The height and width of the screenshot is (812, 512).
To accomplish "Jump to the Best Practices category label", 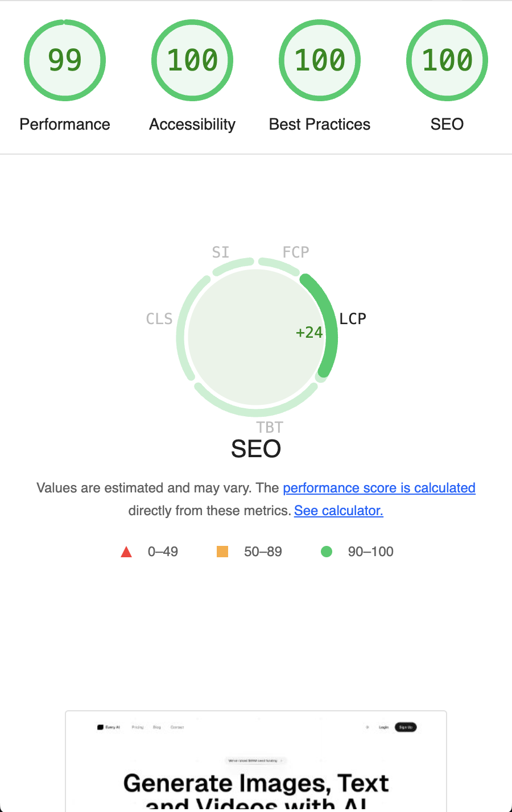I will click(320, 125).
